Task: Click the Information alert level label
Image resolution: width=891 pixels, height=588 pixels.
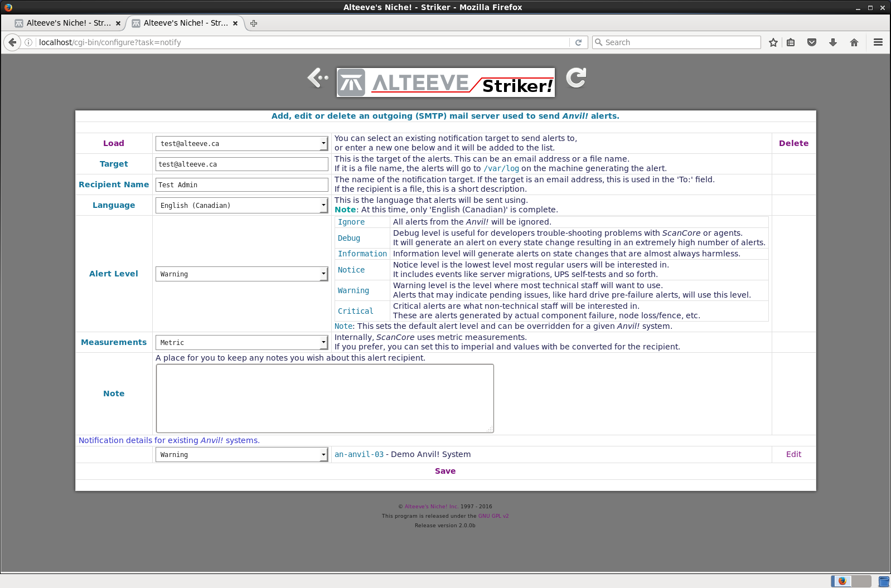Action: [x=362, y=254]
